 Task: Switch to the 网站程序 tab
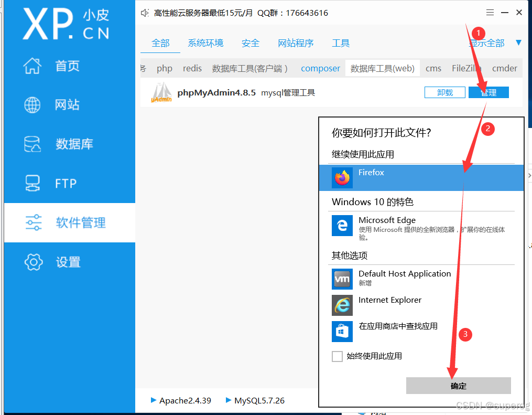296,43
